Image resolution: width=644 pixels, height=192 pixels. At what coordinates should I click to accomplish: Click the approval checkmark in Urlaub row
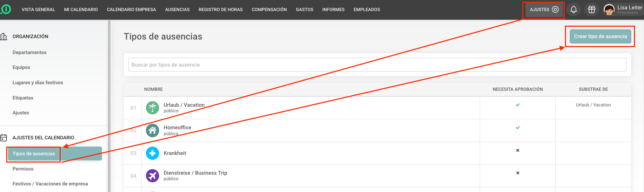[x=517, y=105]
